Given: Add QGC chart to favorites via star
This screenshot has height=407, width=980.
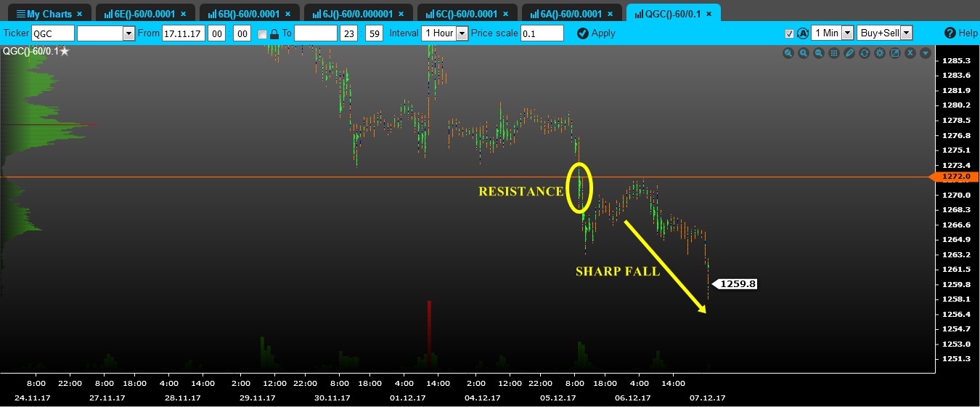Looking at the screenshot, I should tap(65, 51).
